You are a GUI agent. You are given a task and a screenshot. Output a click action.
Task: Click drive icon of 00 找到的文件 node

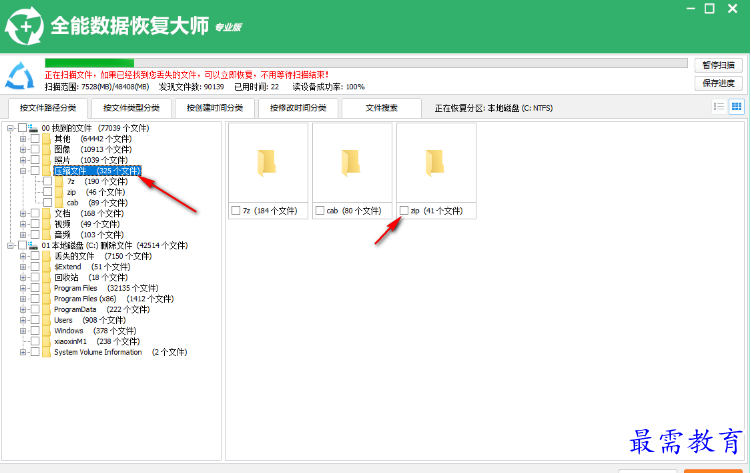(33, 128)
